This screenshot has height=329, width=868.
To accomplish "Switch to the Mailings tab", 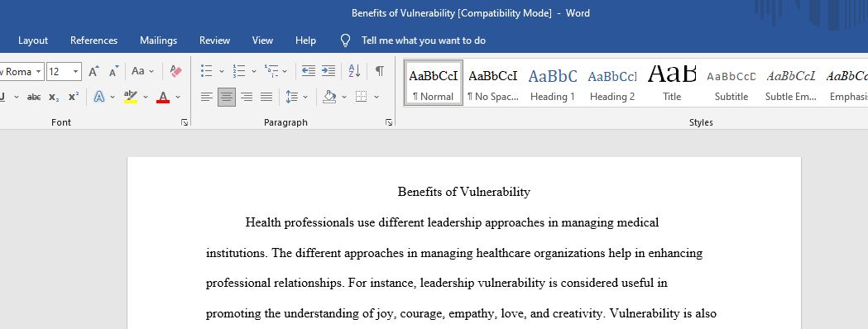I will (x=158, y=41).
